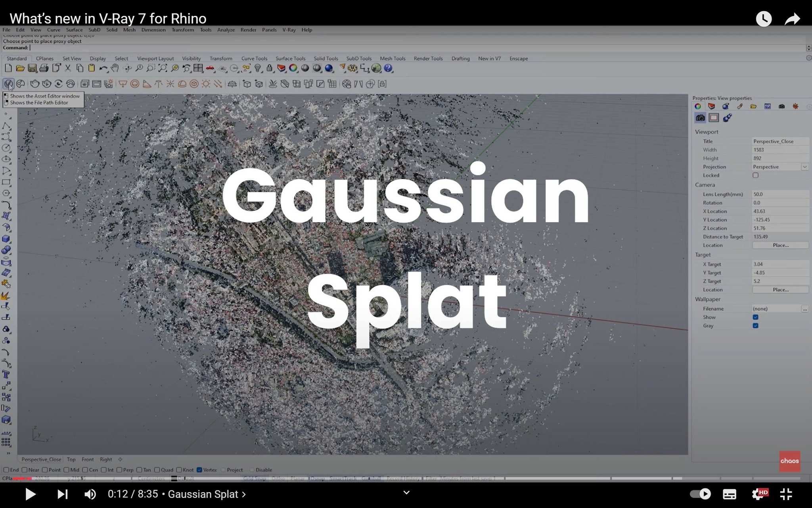The height and width of the screenshot is (508, 812).
Task: Switch to the Top viewport tab
Action: (71, 459)
